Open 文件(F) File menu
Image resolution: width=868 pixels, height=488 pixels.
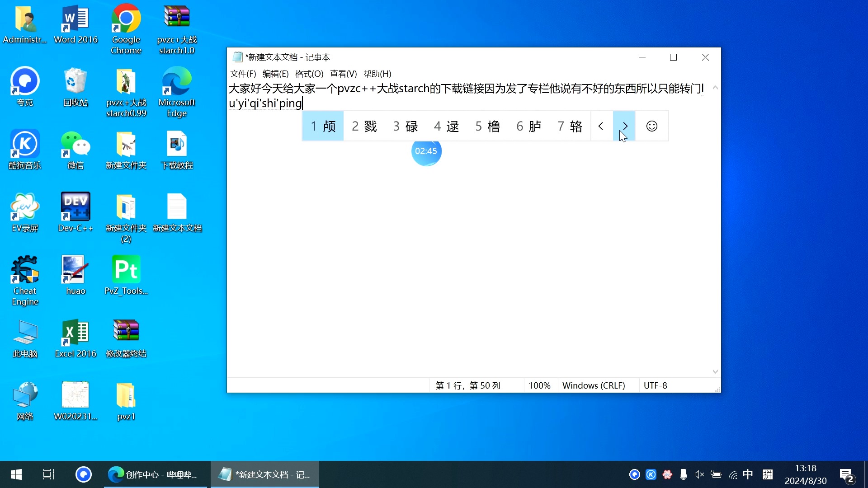pos(243,74)
